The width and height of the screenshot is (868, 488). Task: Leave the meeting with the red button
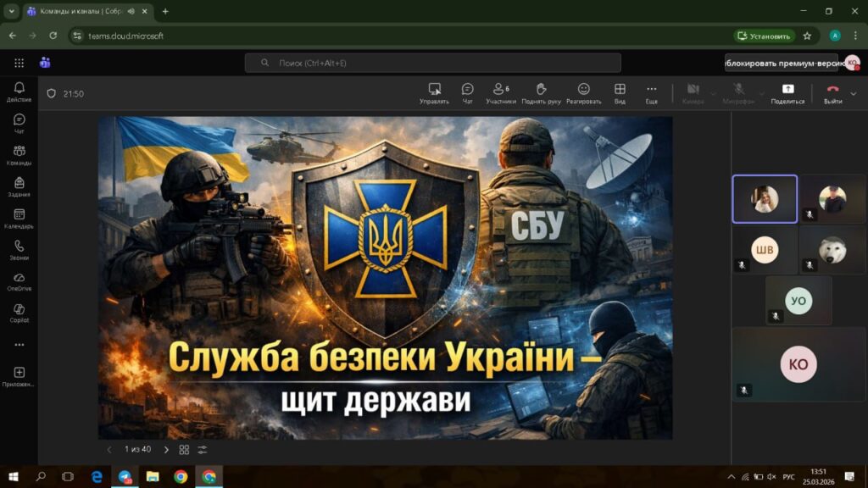point(832,91)
